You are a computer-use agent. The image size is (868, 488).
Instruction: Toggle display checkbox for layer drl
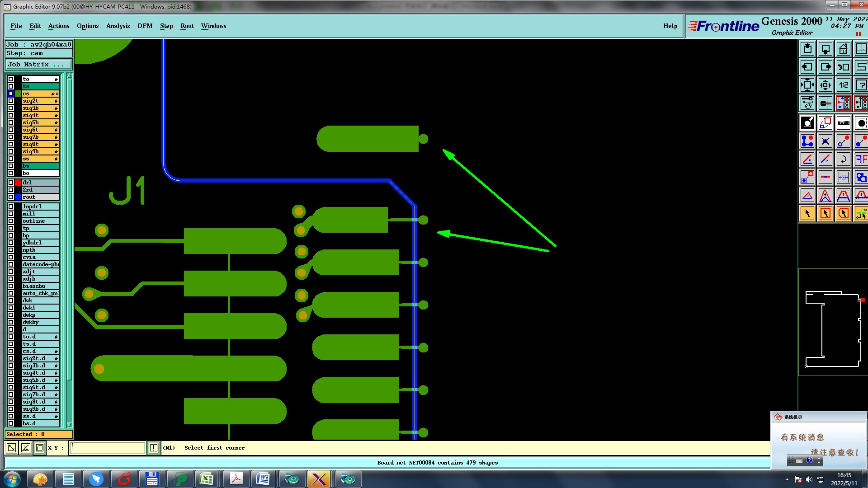coord(11,183)
